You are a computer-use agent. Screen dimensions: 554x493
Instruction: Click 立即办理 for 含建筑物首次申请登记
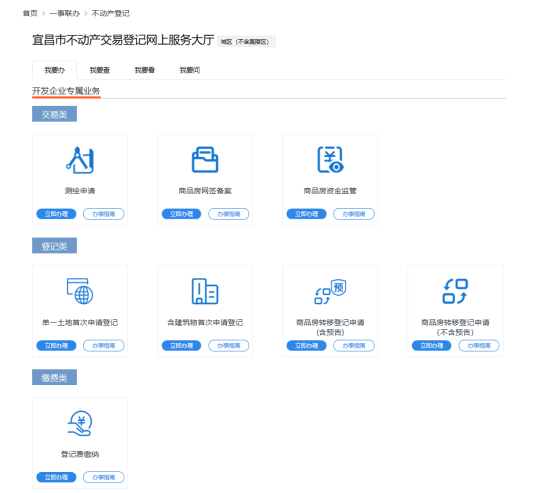[181, 345]
